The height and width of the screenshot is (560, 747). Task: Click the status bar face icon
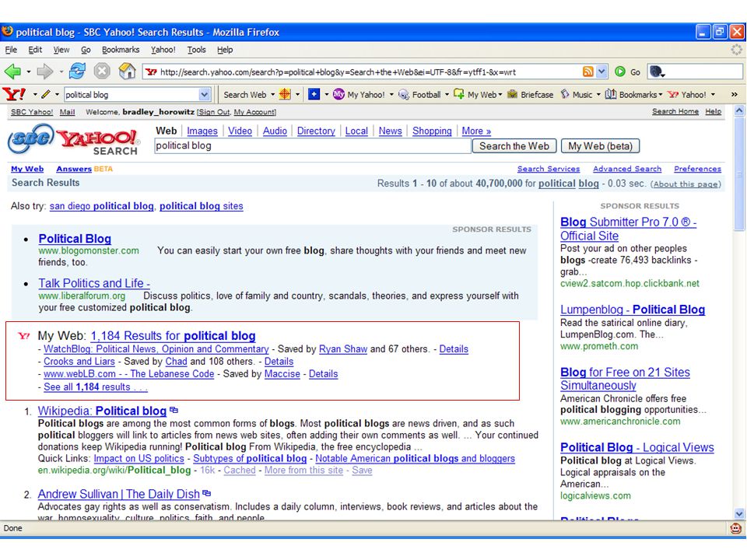click(736, 528)
